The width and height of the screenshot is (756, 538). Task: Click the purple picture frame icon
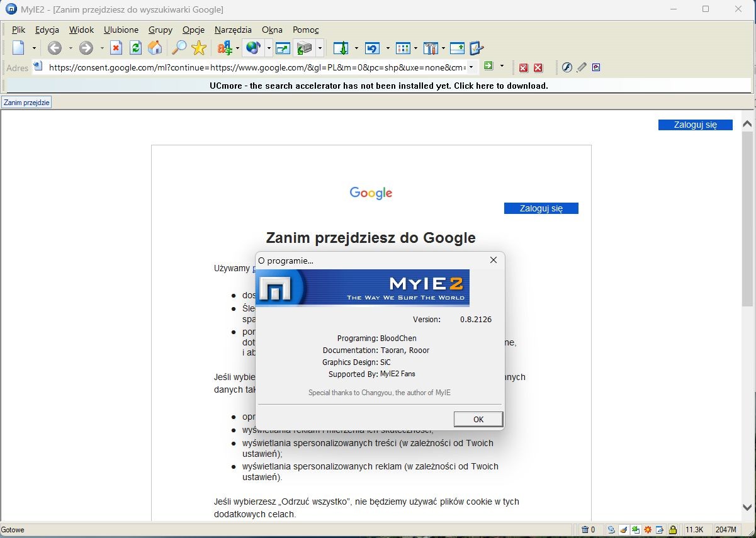596,67
